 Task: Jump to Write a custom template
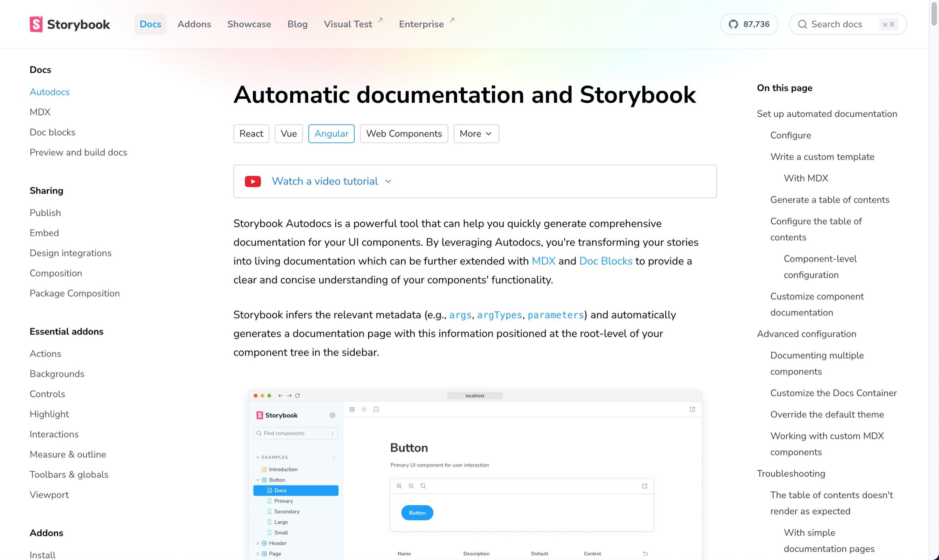tap(822, 157)
